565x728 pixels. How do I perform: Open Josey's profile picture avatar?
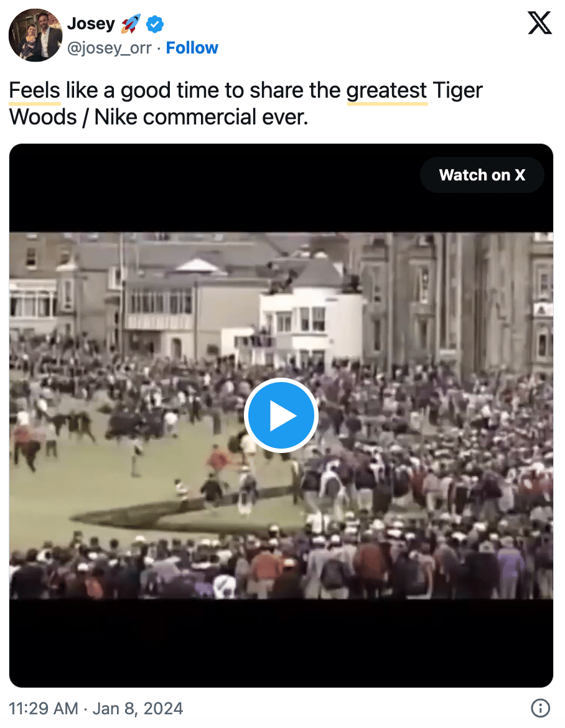coord(35,35)
